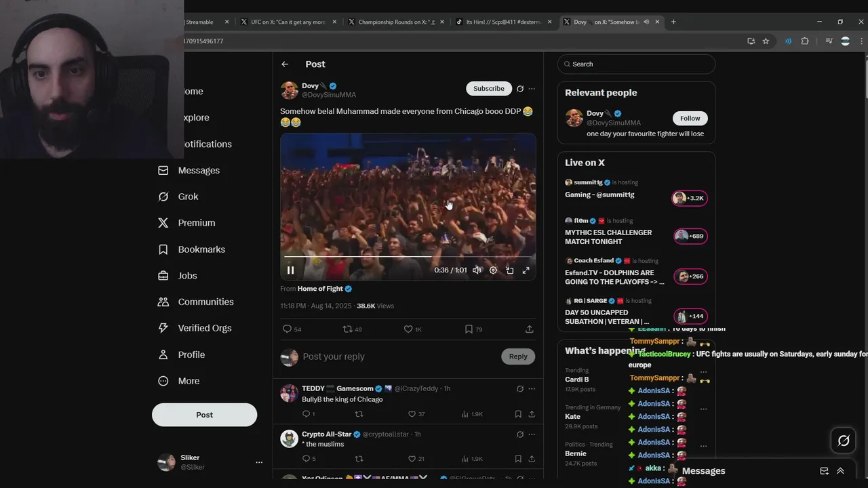Open Cardi B trending topic
This screenshot has height=488, width=868.
(x=576, y=380)
